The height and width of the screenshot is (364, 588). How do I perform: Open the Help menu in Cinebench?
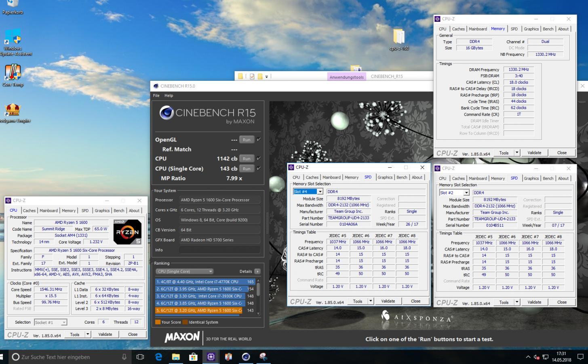click(x=169, y=95)
